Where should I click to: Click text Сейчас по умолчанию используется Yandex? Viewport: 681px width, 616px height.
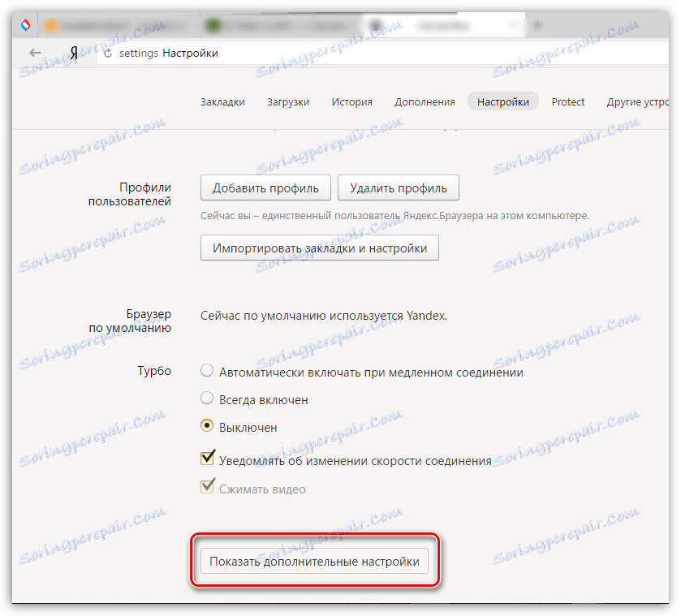(x=324, y=316)
